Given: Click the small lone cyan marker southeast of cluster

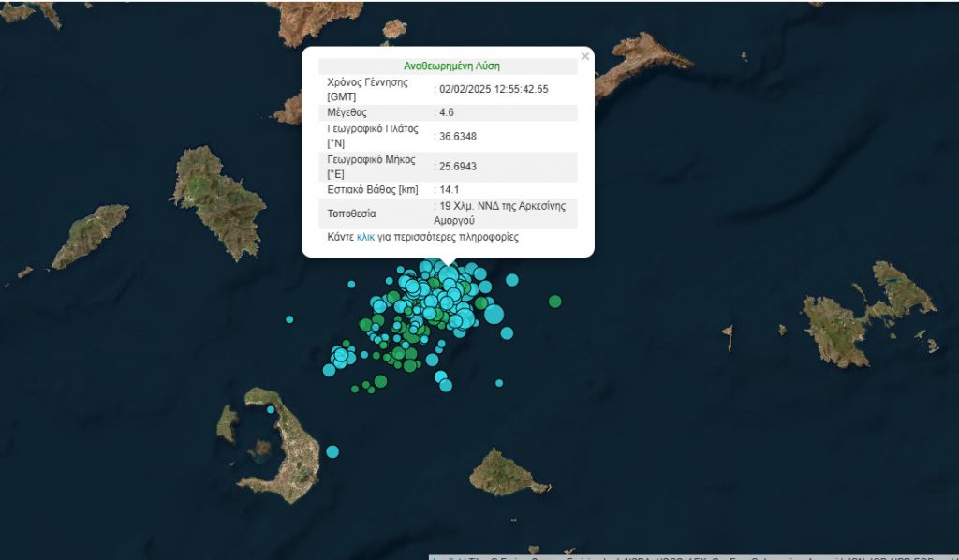Looking at the screenshot, I should pyautogui.click(x=499, y=382).
